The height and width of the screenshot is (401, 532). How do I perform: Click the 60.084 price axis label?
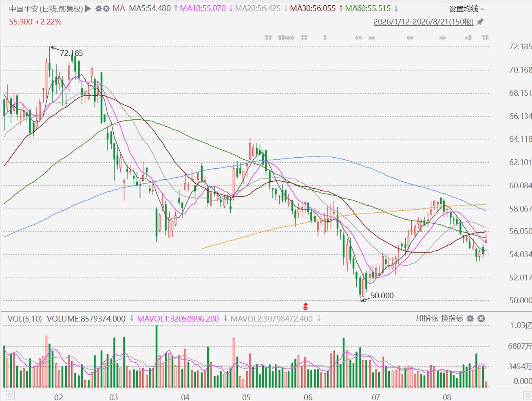520,185
